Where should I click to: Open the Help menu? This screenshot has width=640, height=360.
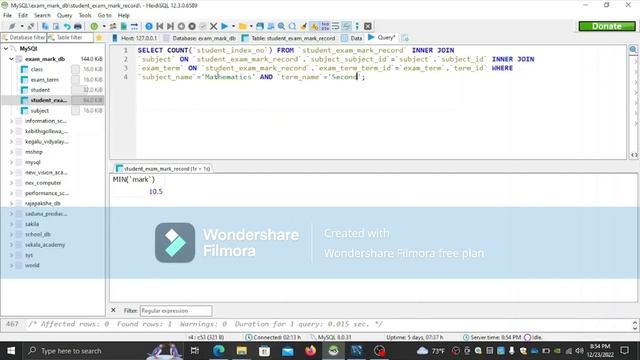tap(124, 15)
